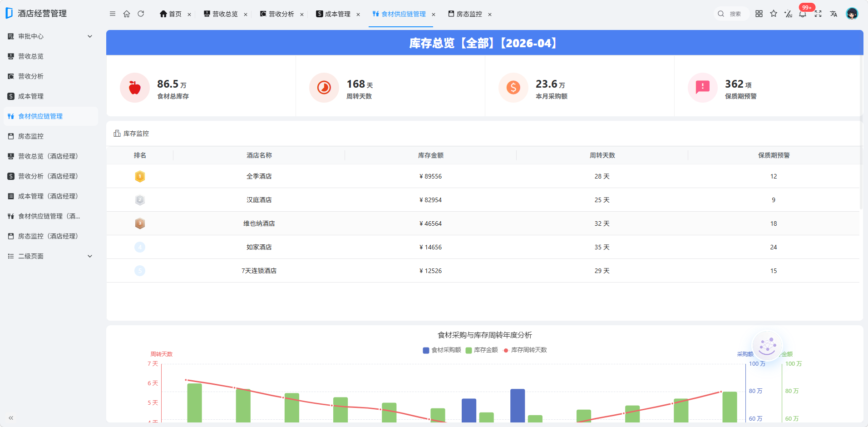Viewport: 868px width, 427px height.
Task: Switch to the 首页 tab
Action: (171, 14)
